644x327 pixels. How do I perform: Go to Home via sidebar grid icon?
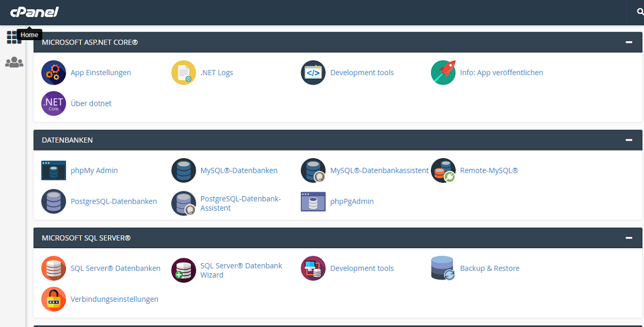pyautogui.click(x=14, y=38)
